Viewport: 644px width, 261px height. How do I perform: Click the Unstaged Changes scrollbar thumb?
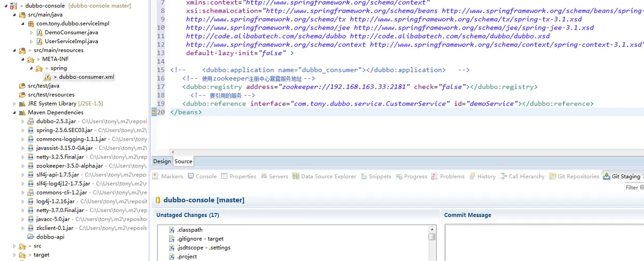(432, 237)
